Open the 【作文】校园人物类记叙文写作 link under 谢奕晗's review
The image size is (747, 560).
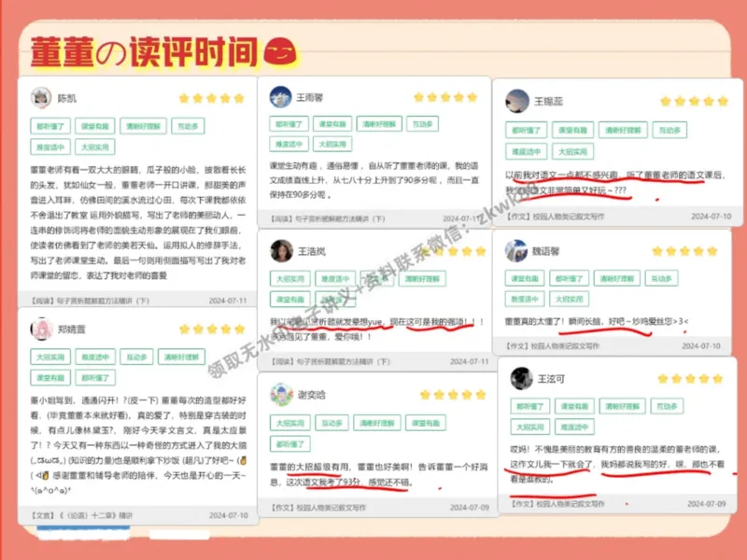click(x=318, y=508)
